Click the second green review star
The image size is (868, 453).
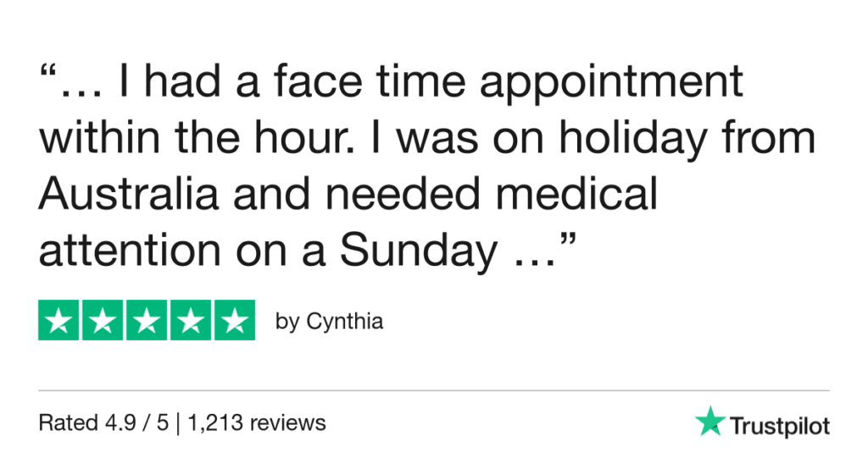(103, 321)
